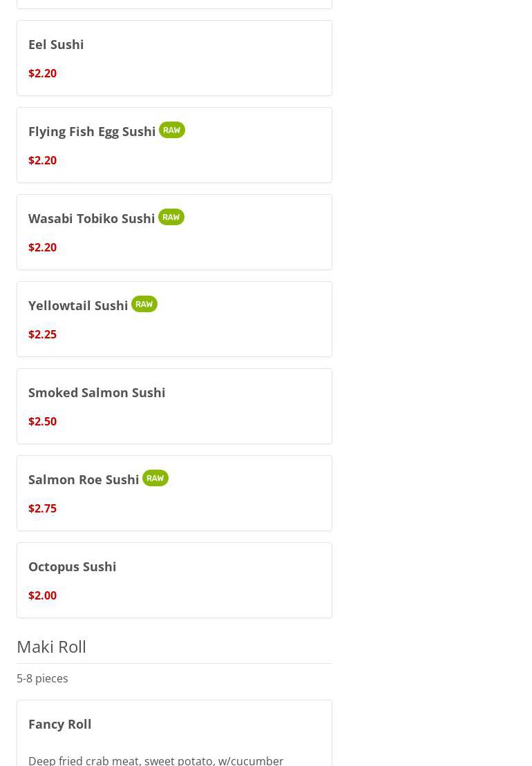Click the Fancy Roll description text
This screenshot has width=532, height=766.
tap(155, 760)
